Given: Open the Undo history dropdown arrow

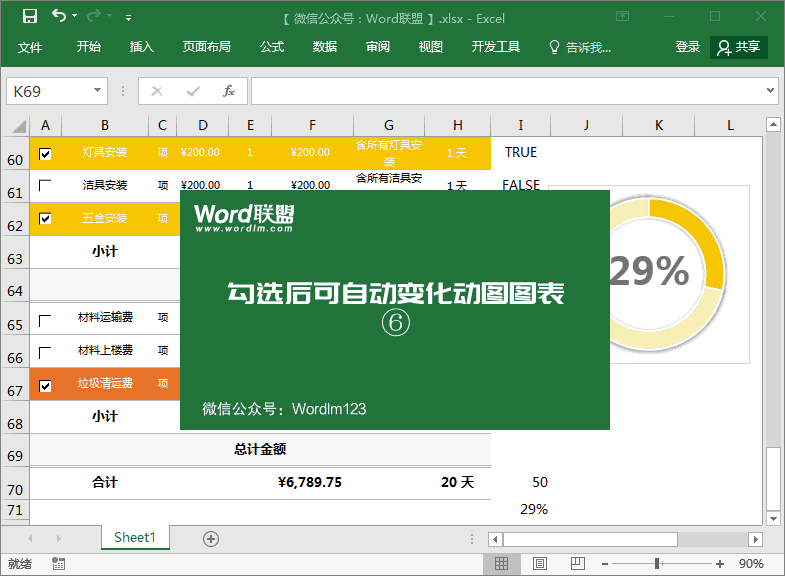Looking at the screenshot, I should click(75, 16).
